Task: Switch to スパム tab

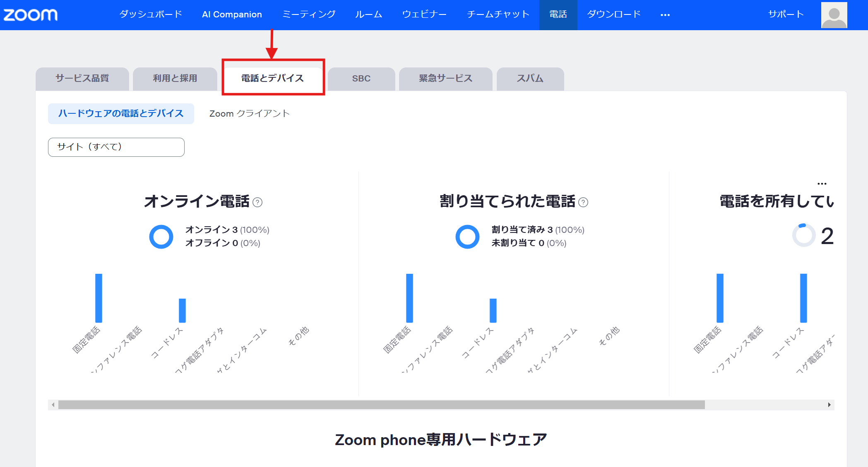Action: coord(530,79)
